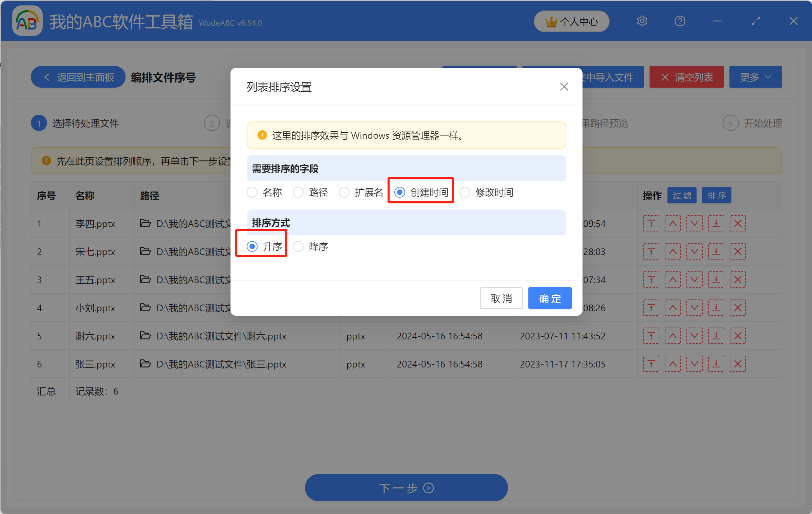This screenshot has width=812, height=514.
Task: Click move-to-bottom icon for 小刘.pptx row
Action: pyautogui.click(x=716, y=308)
